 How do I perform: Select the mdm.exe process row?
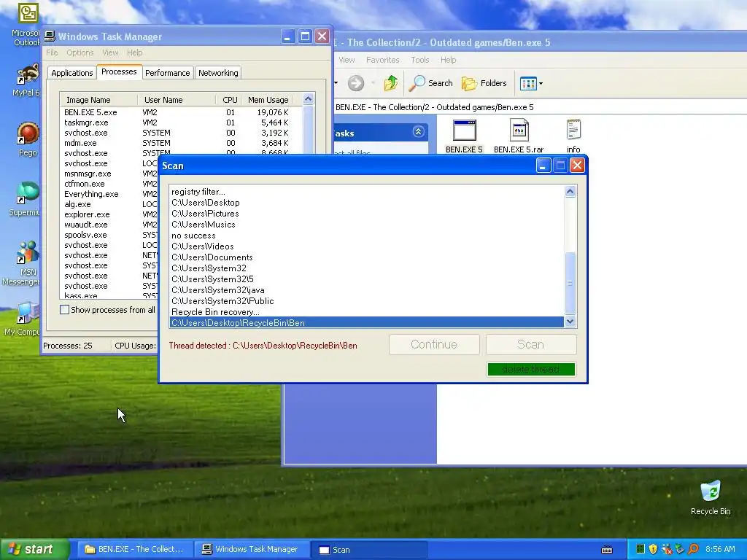[x=181, y=143]
